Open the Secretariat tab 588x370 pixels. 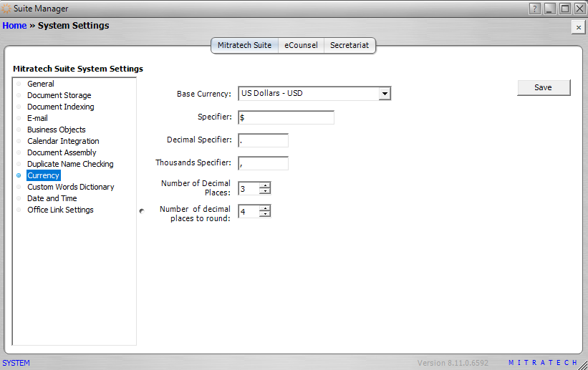[349, 45]
